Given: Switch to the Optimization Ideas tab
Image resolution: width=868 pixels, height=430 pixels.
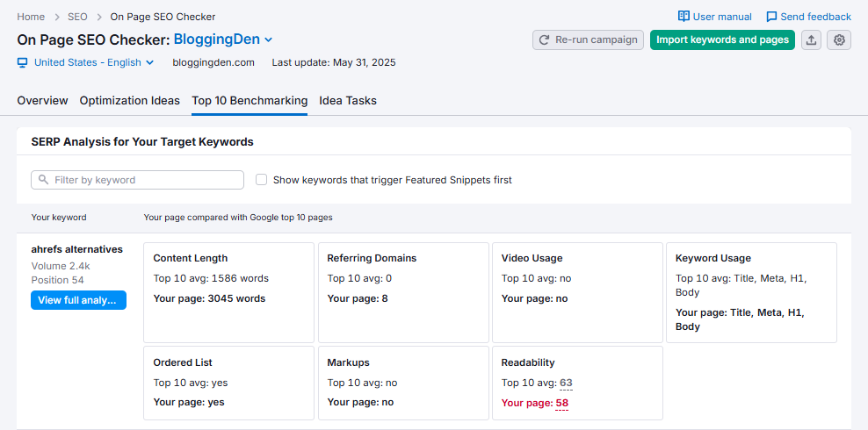Looking at the screenshot, I should click(x=129, y=101).
